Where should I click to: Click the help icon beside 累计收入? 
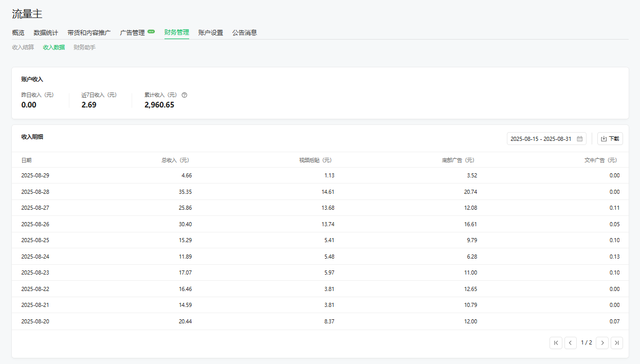coord(185,95)
